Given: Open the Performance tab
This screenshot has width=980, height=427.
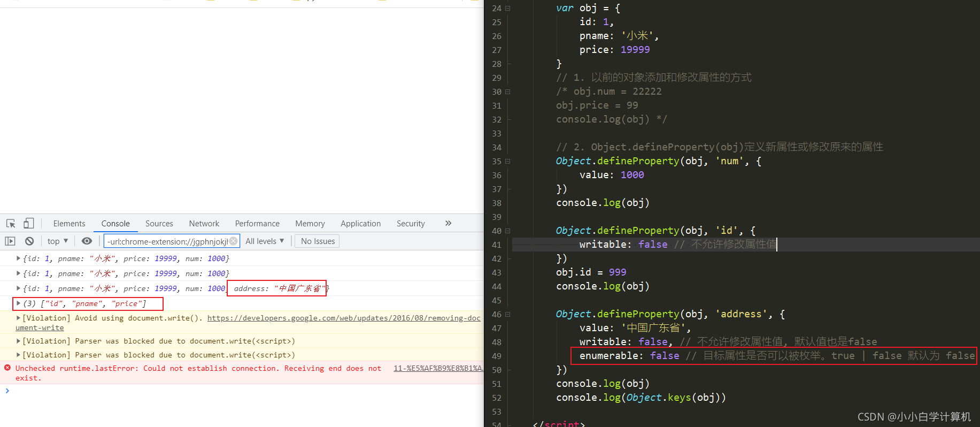Looking at the screenshot, I should pyautogui.click(x=257, y=224).
